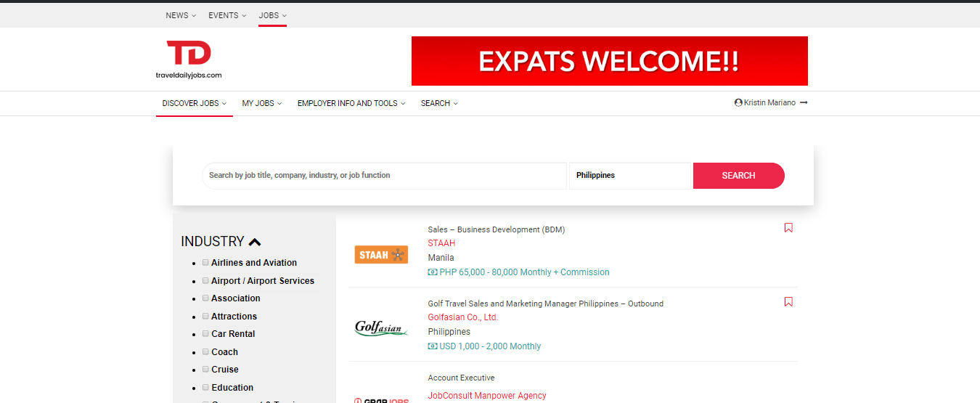The height and width of the screenshot is (403, 980).
Task: Open the SEARCH navigation menu
Action: click(x=439, y=103)
